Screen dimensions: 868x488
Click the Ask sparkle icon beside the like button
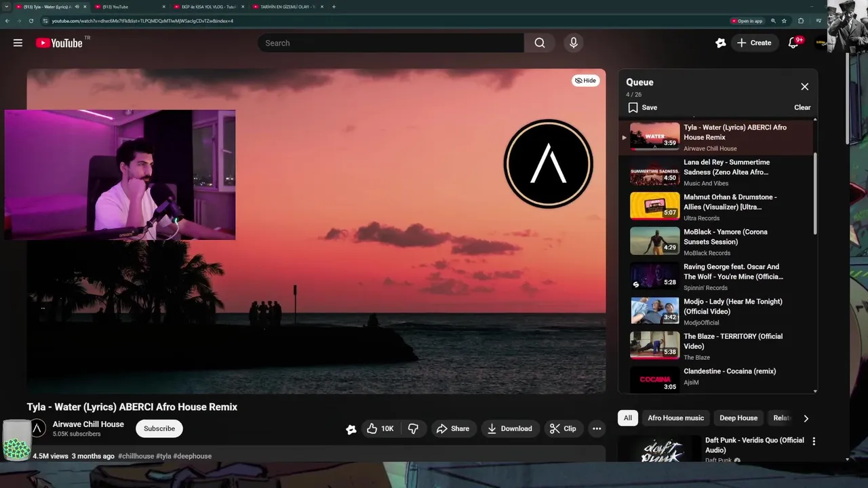351,429
